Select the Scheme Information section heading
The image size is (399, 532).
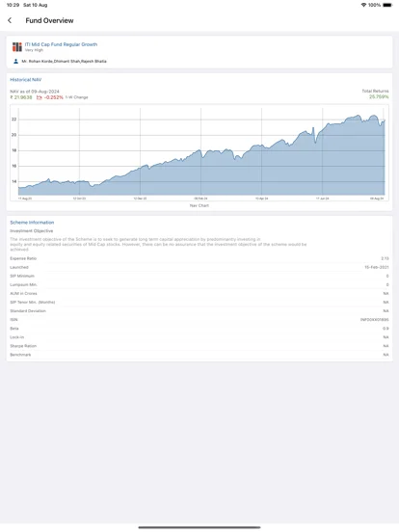point(32,223)
